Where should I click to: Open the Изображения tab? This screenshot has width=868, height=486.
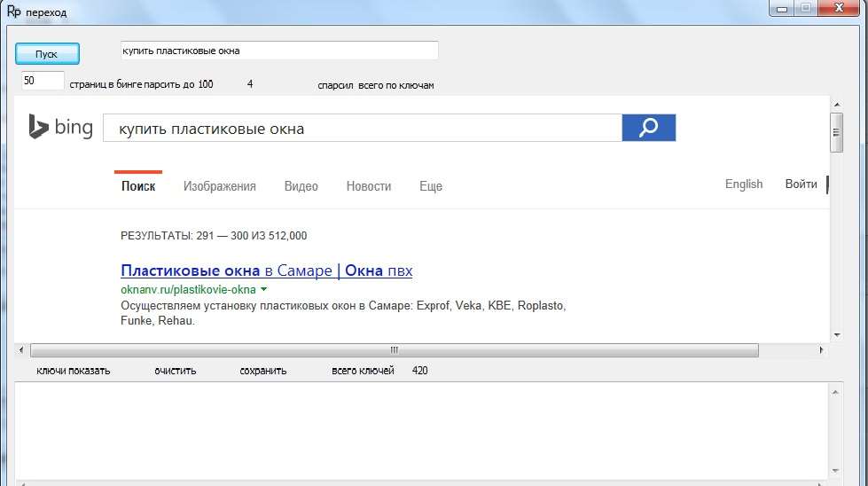220,186
